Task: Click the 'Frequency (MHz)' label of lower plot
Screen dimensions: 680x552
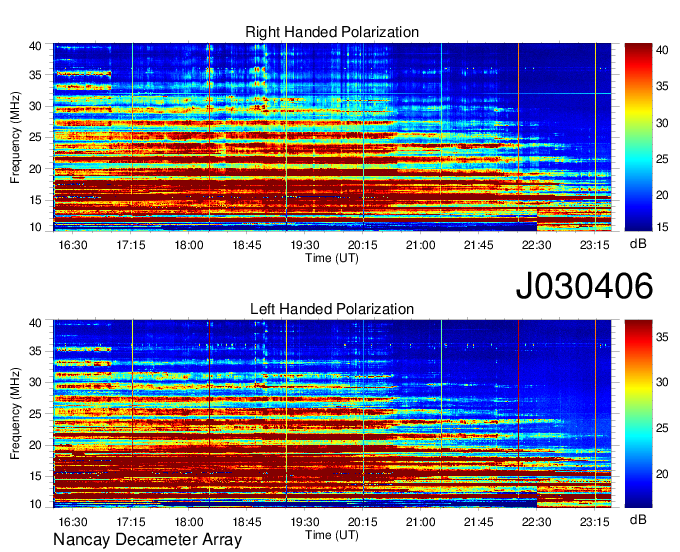Action: [15, 414]
